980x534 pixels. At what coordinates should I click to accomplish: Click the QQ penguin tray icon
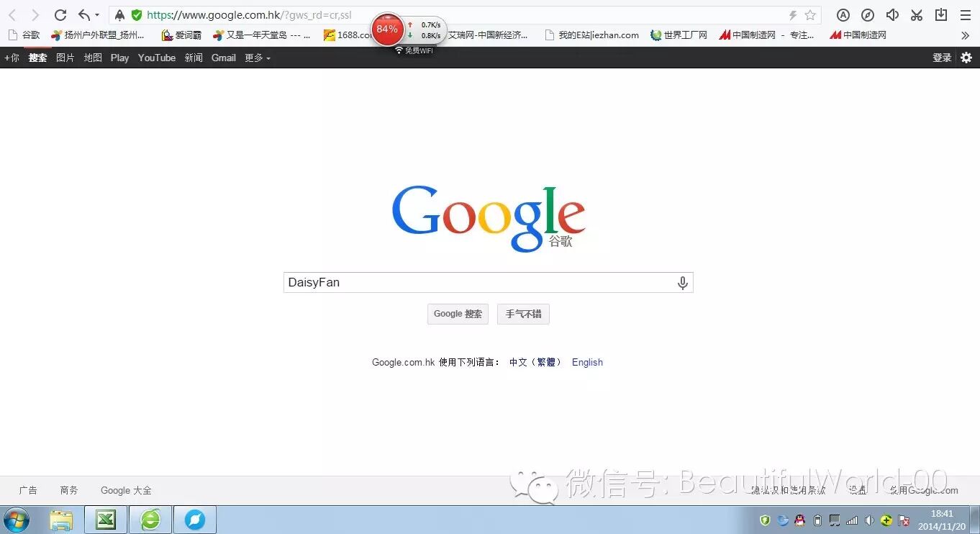coord(799,520)
